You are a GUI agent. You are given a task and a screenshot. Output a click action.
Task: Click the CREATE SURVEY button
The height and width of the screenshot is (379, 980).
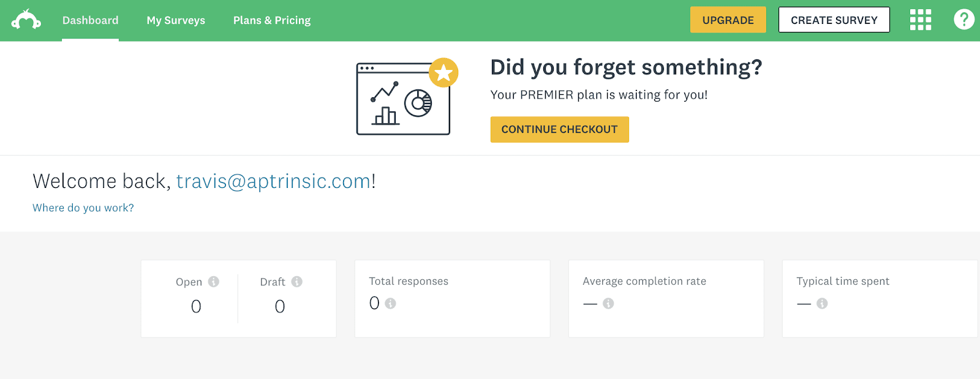point(834,20)
